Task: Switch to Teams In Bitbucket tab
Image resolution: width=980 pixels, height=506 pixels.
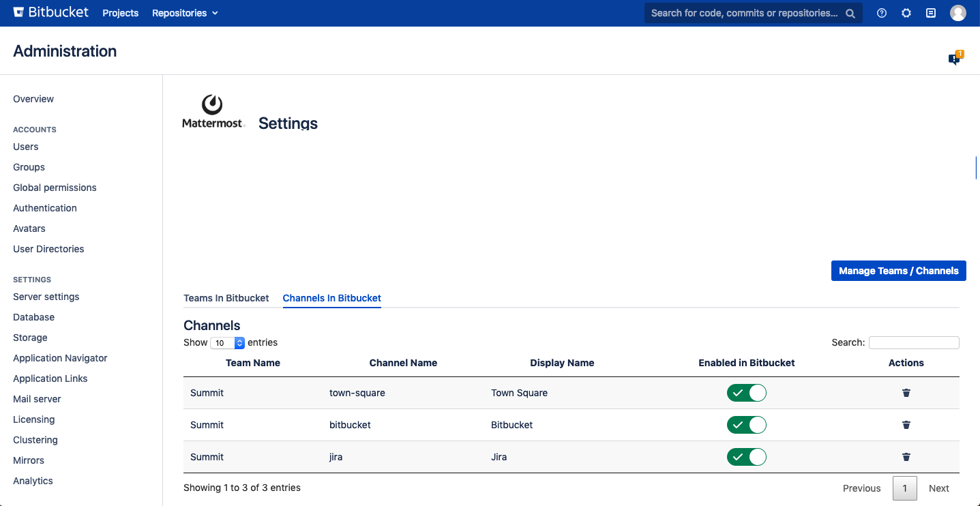Action: (226, 298)
